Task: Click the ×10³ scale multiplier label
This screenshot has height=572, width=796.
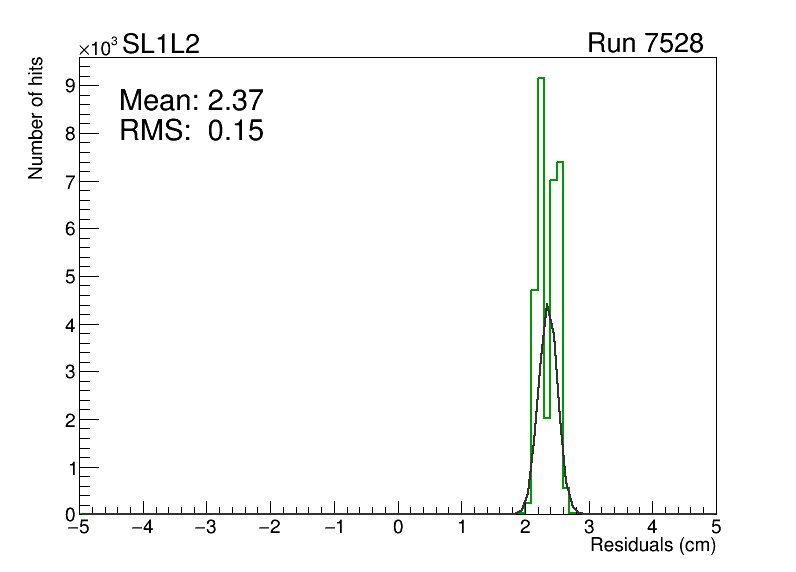Action: point(99,46)
